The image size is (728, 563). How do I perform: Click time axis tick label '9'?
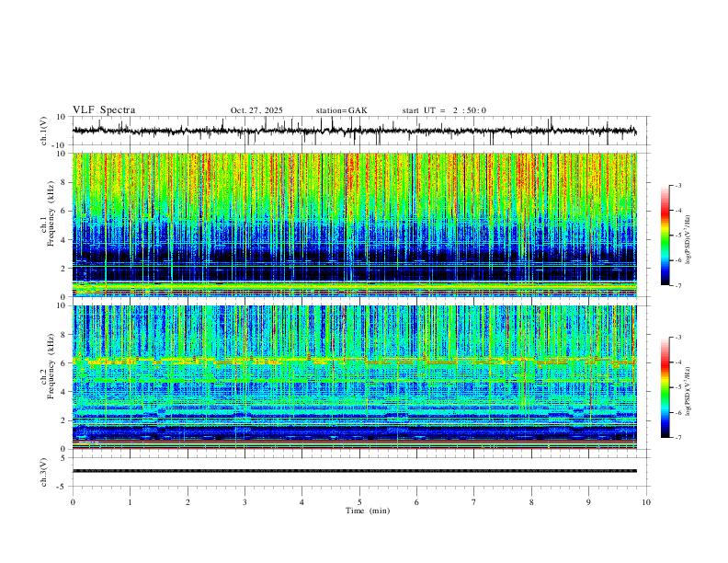point(588,502)
